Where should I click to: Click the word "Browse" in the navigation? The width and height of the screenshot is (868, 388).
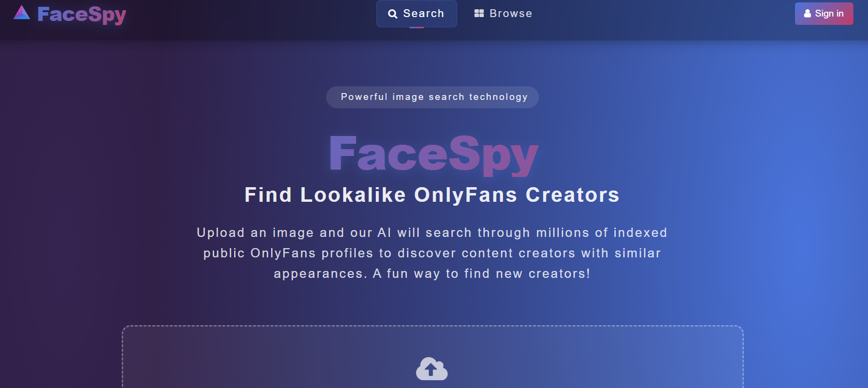[x=511, y=14]
